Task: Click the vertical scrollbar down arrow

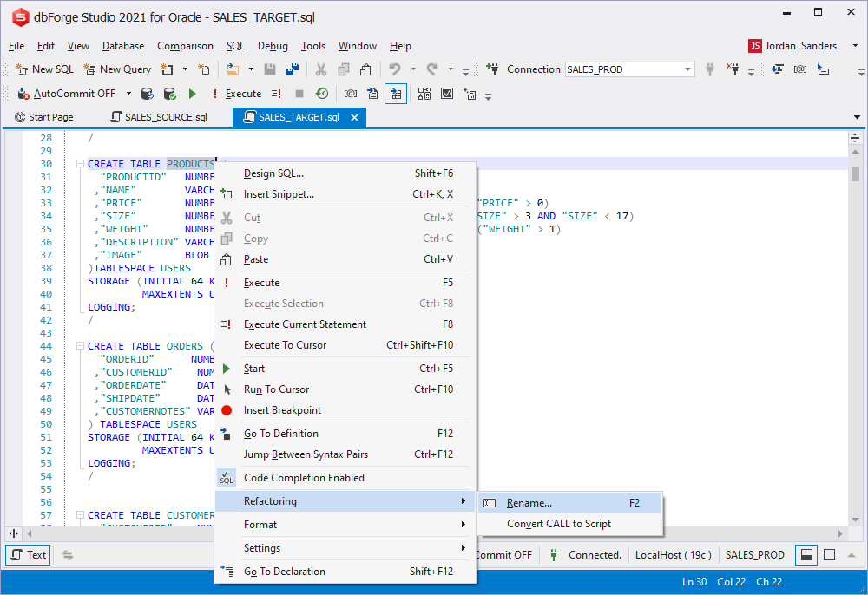Action: pyautogui.click(x=855, y=520)
